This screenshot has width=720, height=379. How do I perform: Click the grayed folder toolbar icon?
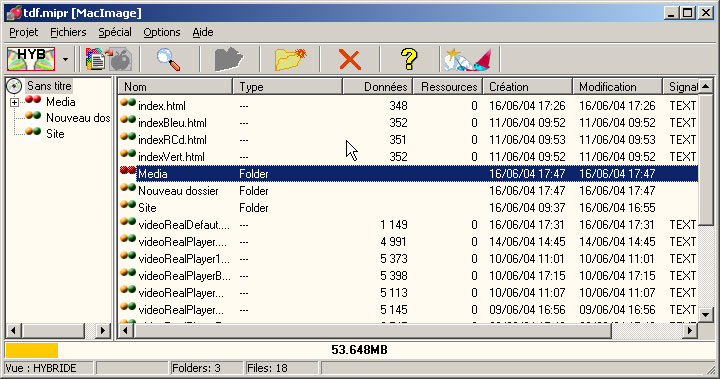click(x=228, y=59)
